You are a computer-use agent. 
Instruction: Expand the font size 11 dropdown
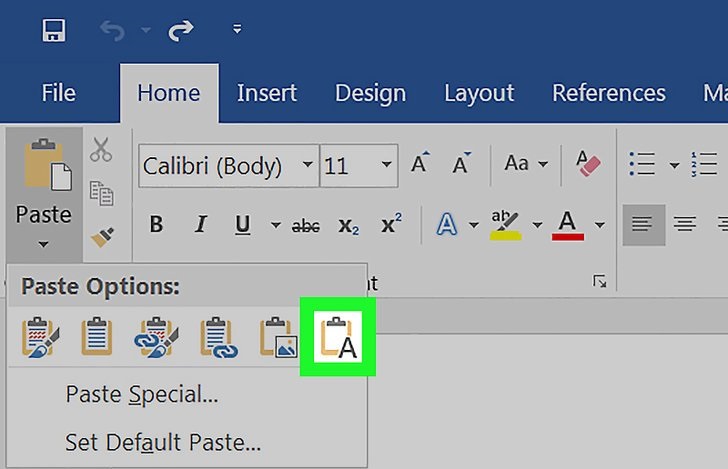click(386, 165)
